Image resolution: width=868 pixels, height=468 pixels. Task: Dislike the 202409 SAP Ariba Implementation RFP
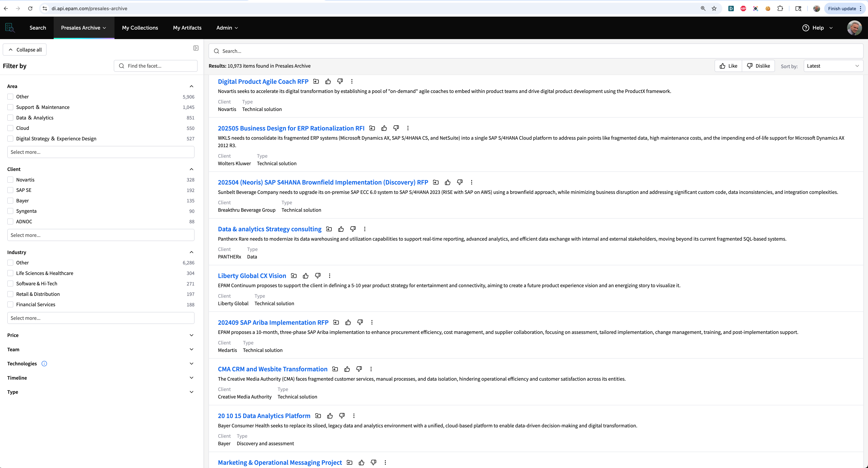coord(360,322)
